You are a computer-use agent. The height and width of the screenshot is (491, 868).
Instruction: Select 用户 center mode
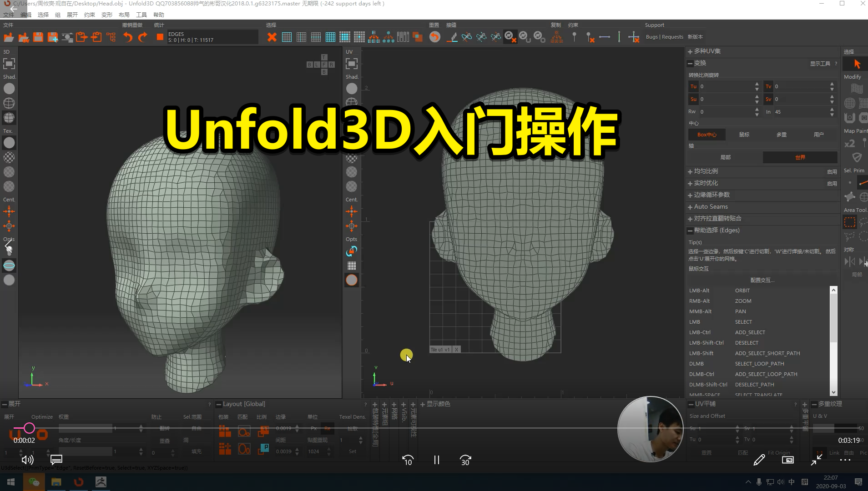(819, 135)
